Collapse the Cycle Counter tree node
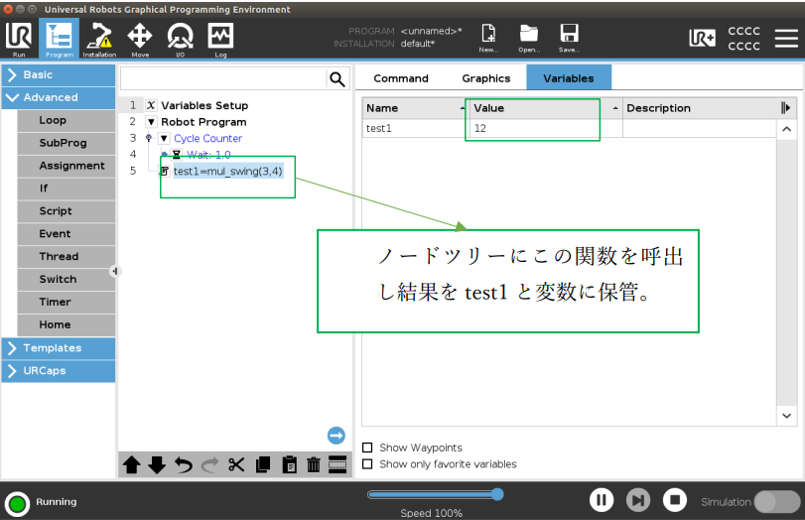The image size is (805, 520). click(x=164, y=139)
